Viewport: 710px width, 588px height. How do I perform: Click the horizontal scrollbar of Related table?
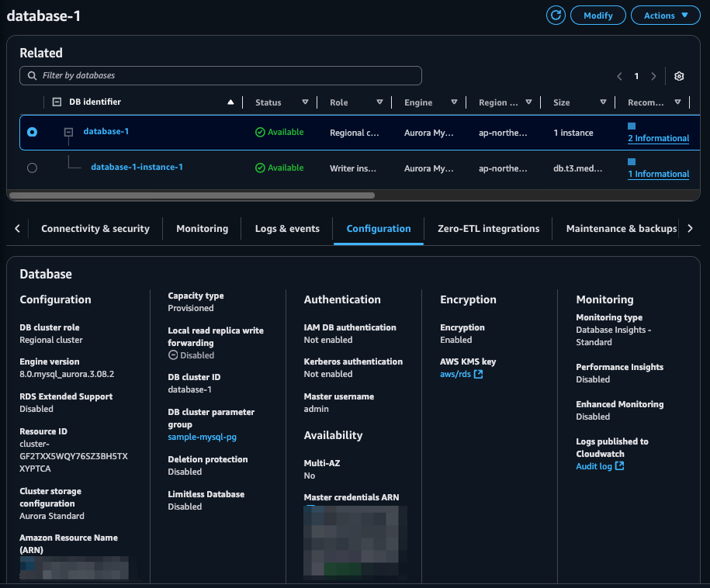pos(192,195)
